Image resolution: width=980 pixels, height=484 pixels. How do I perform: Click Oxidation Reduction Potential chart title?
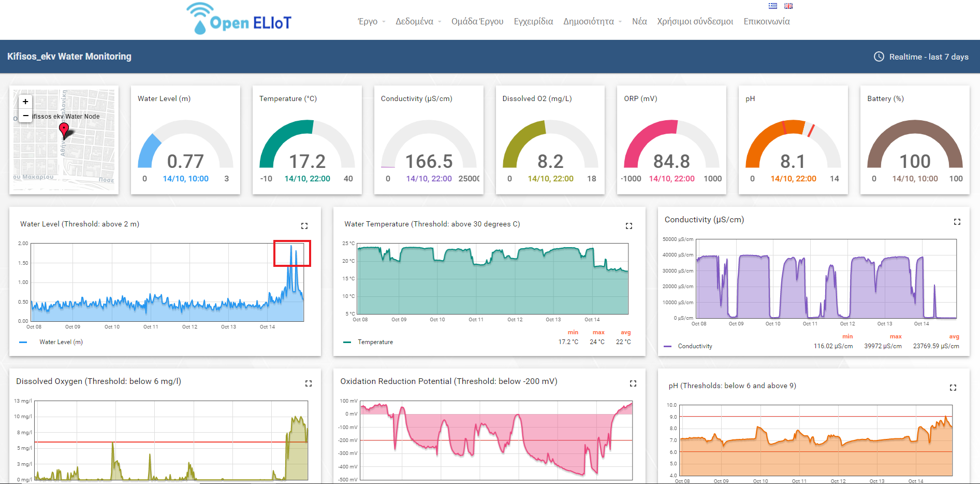coord(449,381)
